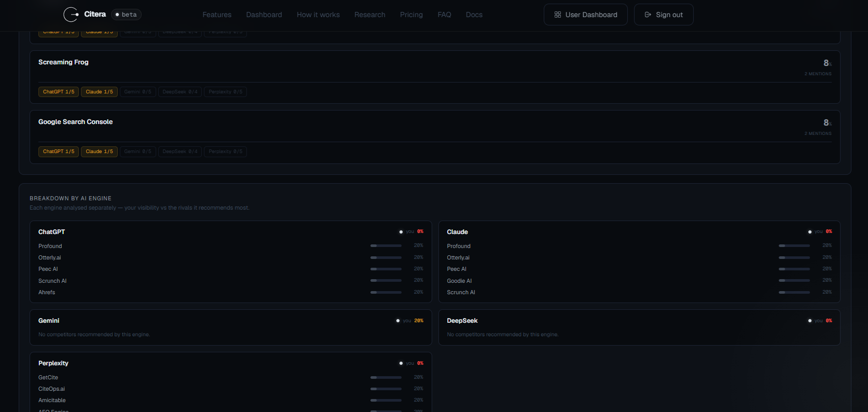Click Profound in the ChatGPT card

50,246
